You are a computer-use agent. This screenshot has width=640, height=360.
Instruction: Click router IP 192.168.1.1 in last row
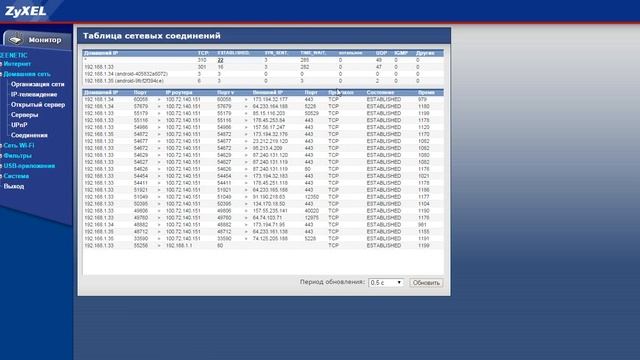point(178,246)
